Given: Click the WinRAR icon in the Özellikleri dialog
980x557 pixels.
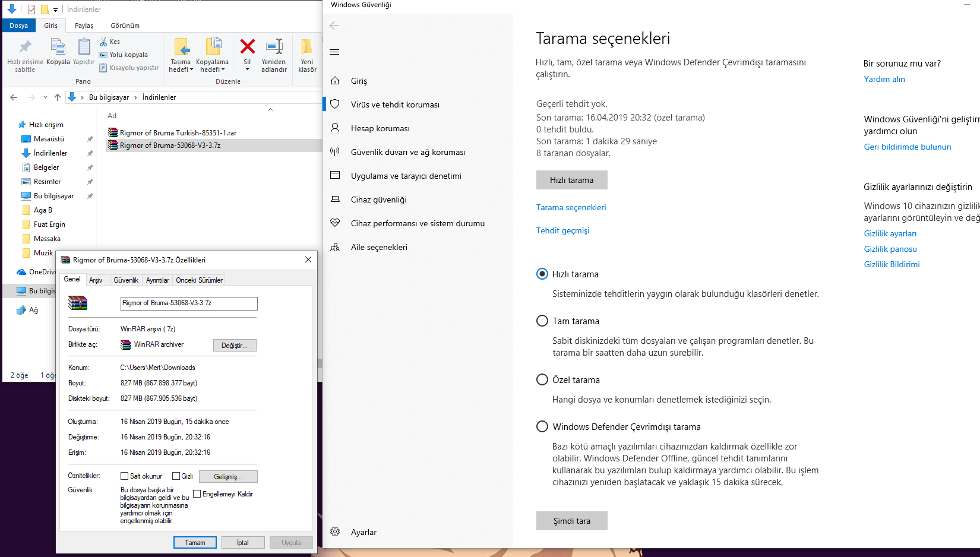Looking at the screenshot, I should click(x=78, y=303).
